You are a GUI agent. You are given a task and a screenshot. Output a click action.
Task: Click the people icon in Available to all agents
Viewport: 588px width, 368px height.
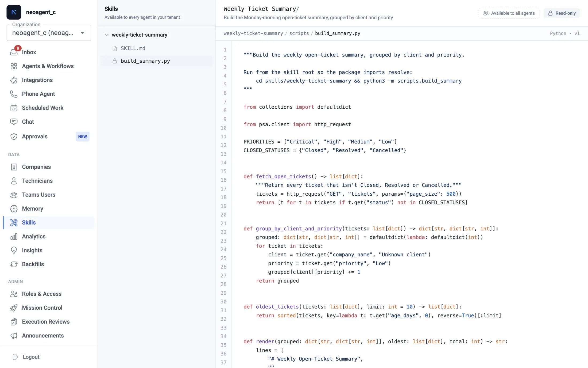coord(486,13)
